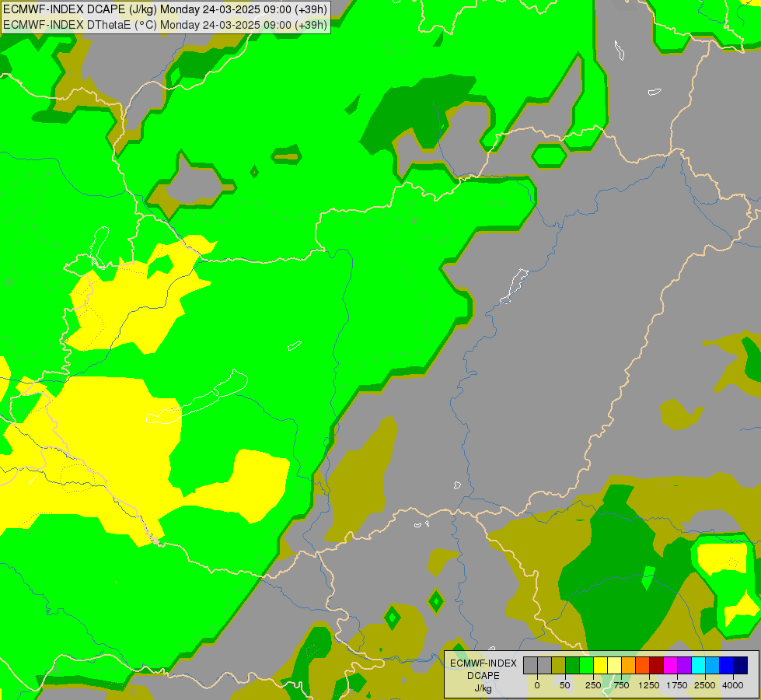Pick the orange legend swatch after 750
The width and height of the screenshot is (761, 700).
click(629, 665)
